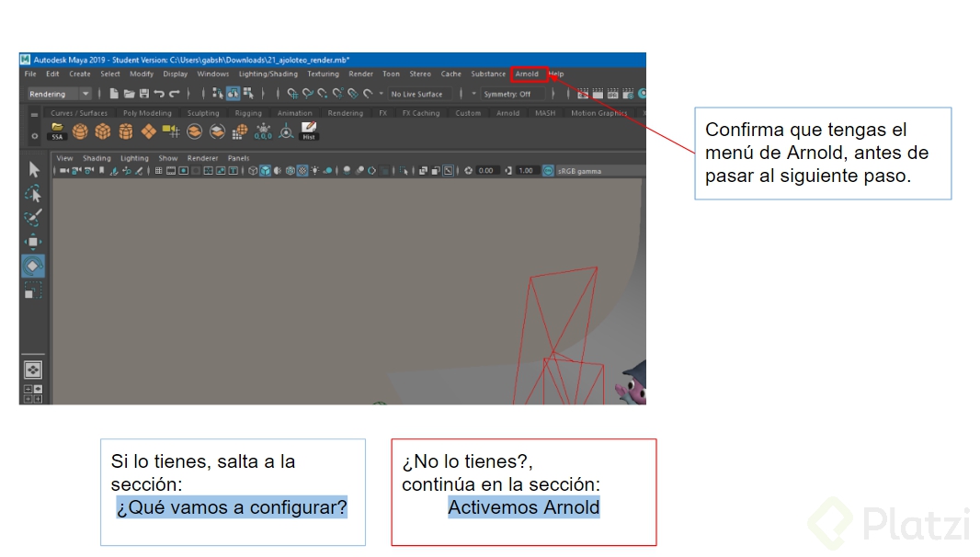Create a NURBS sphere from shelf
This screenshot has width=980, height=557.
(x=80, y=131)
